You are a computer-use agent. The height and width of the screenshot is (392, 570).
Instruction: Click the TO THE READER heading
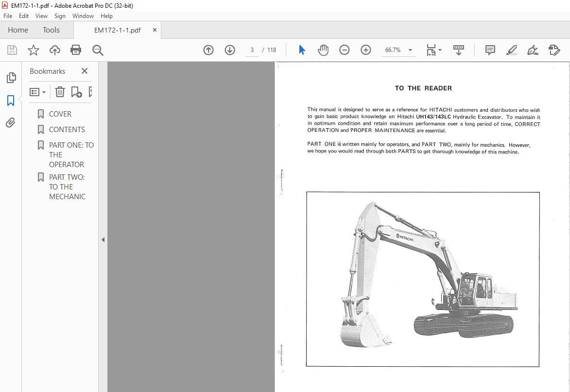423,88
